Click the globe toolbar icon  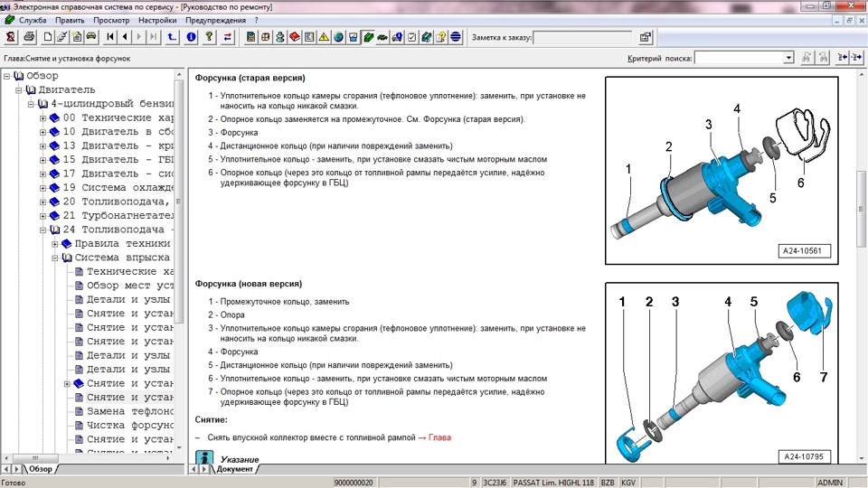[x=338, y=37]
